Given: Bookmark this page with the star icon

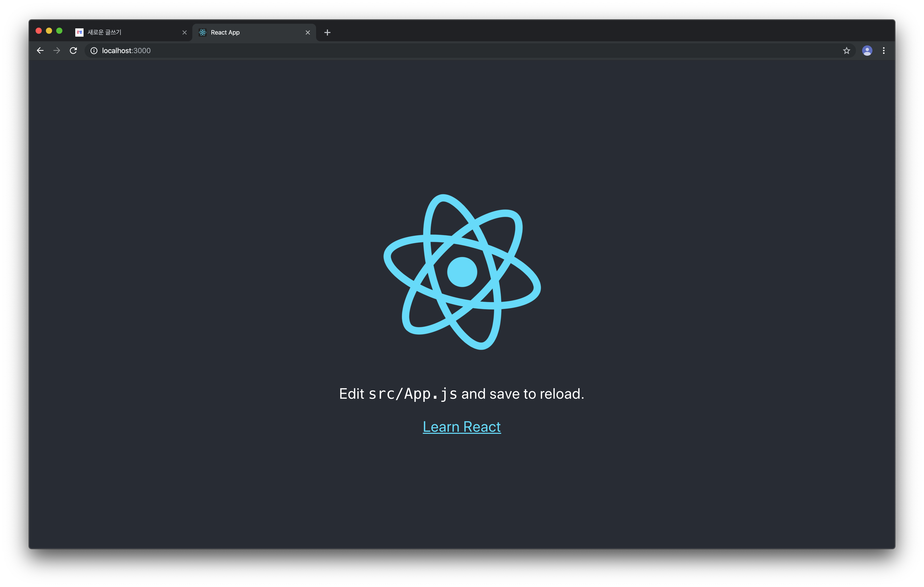Looking at the screenshot, I should 846,51.
